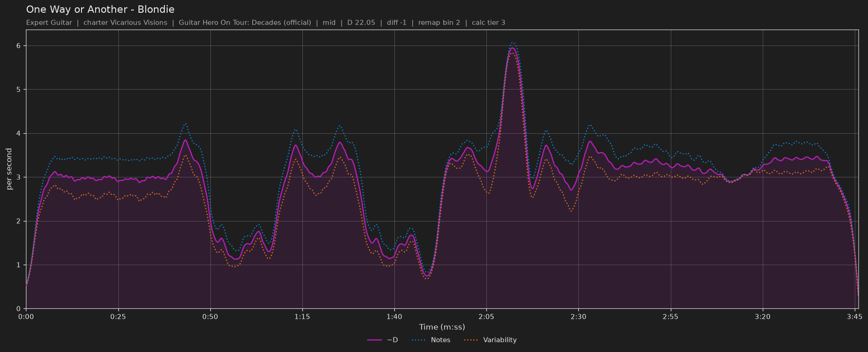This screenshot has width=868, height=352.
Task: Click the '6' y-axis tick label
Action: pos(19,46)
